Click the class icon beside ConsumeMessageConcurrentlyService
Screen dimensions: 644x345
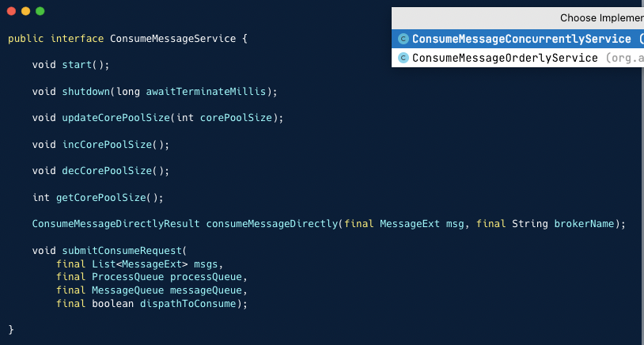(x=403, y=39)
